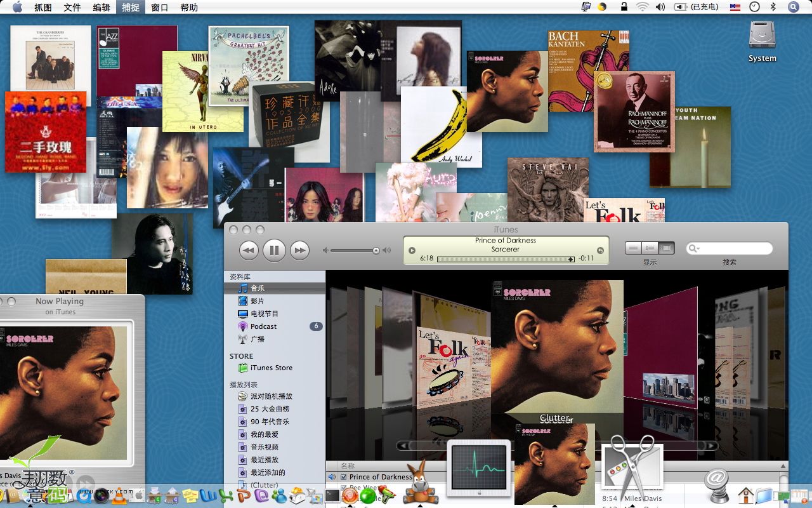
Task: Adjust the iTunes volume slider
Action: click(355, 250)
